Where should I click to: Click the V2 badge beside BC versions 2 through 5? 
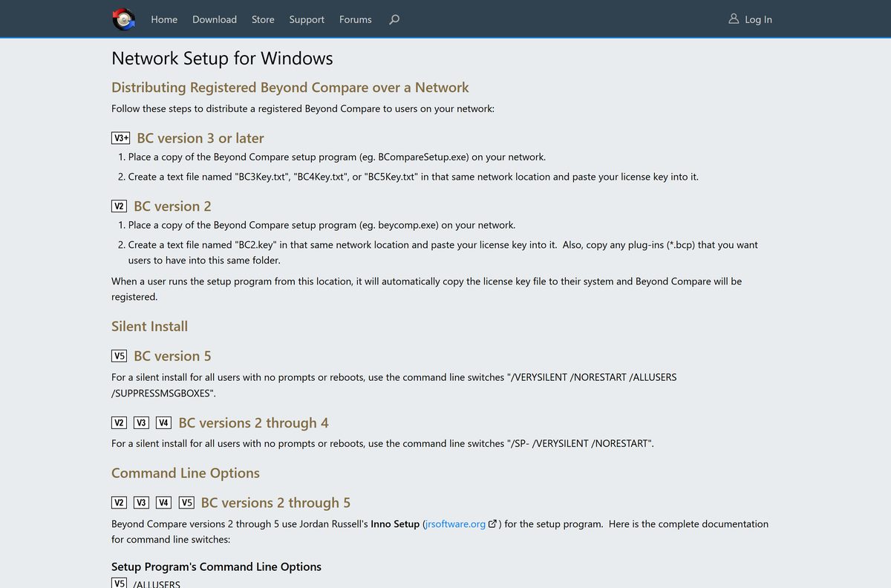pyautogui.click(x=120, y=503)
